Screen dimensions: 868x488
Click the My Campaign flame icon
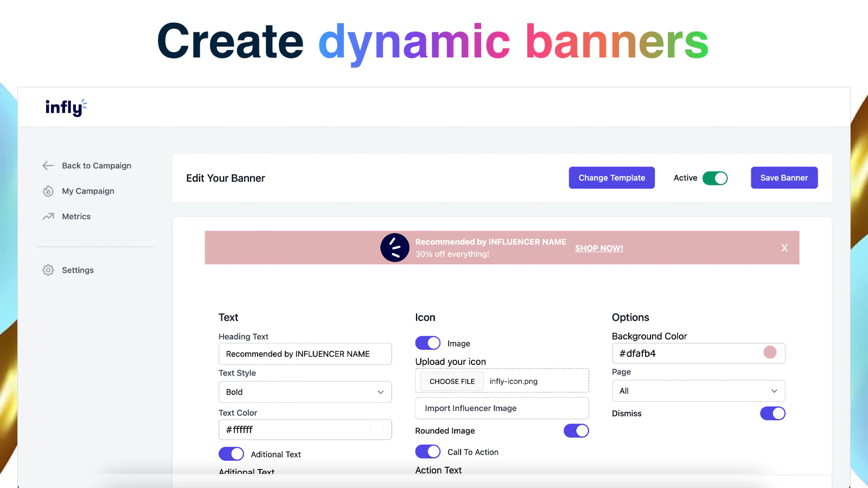pos(48,191)
